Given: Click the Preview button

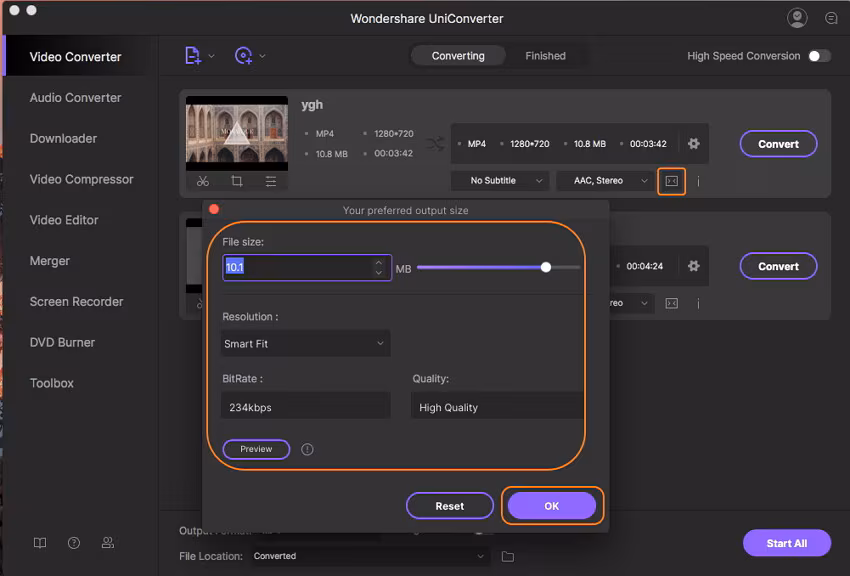Looking at the screenshot, I should tap(256, 449).
